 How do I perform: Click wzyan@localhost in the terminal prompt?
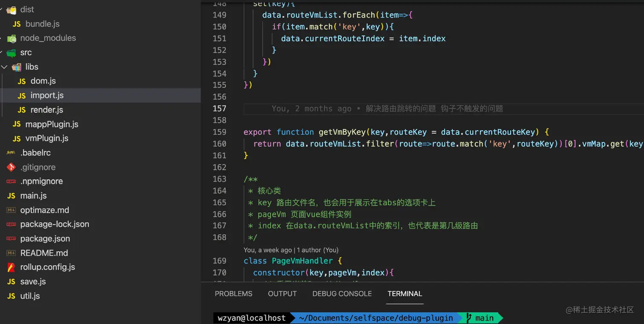coord(252,318)
